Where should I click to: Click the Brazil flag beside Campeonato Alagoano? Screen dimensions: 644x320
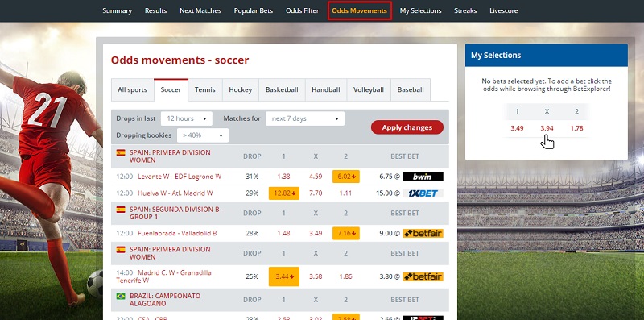tap(121, 296)
